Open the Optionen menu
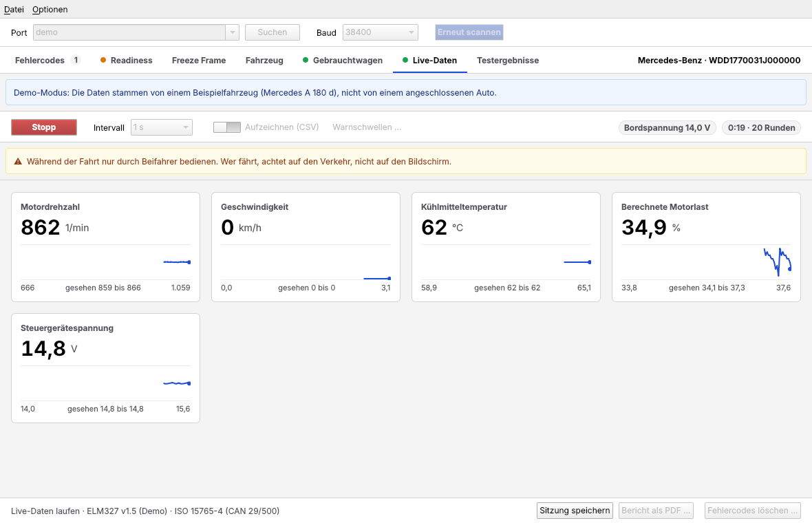812x523 pixels. (50, 10)
